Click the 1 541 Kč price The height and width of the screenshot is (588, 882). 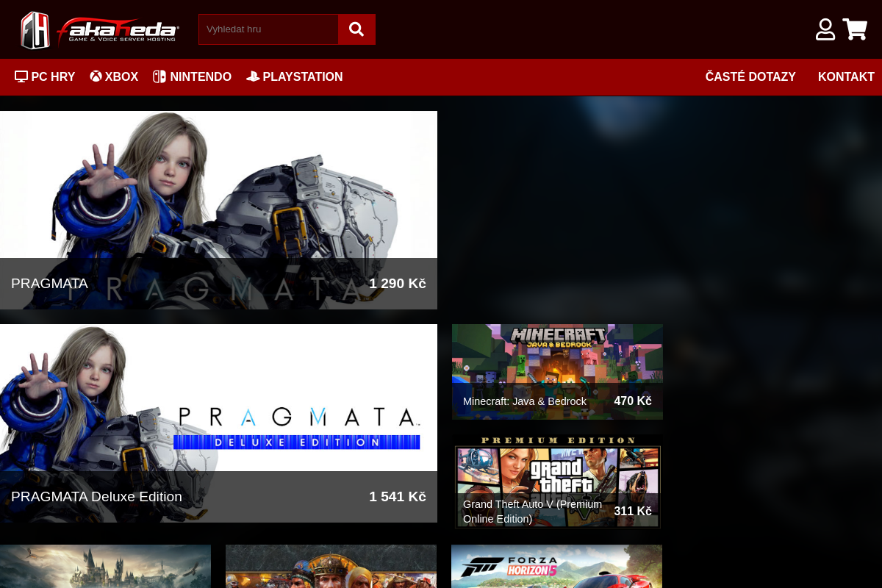[398, 497]
